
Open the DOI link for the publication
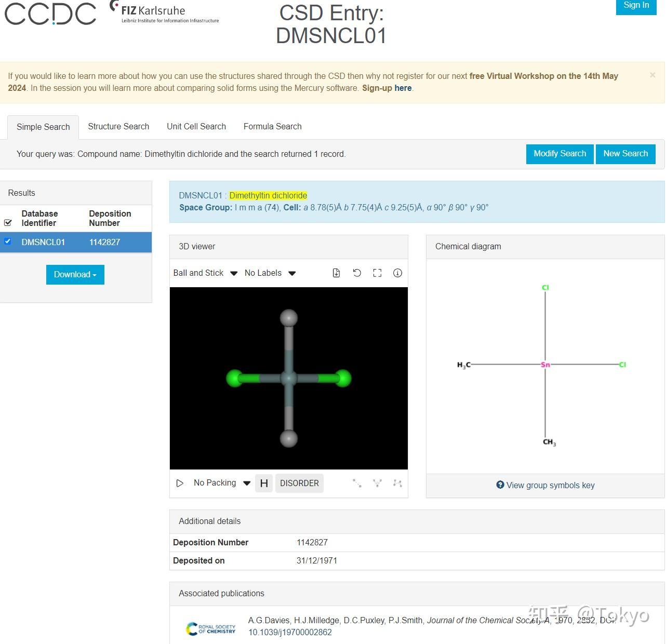pyautogui.click(x=290, y=633)
